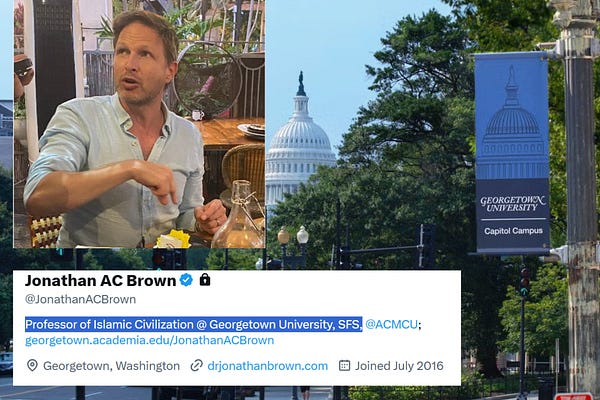Open the georgetown.academia.edu/JonathanACBrown link
The width and height of the screenshot is (600, 400).
pyautogui.click(x=149, y=340)
